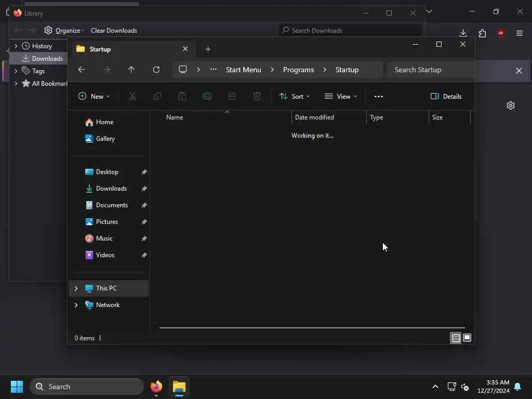Switch to details list view icon in status bar
532x399 pixels.
[456, 338]
